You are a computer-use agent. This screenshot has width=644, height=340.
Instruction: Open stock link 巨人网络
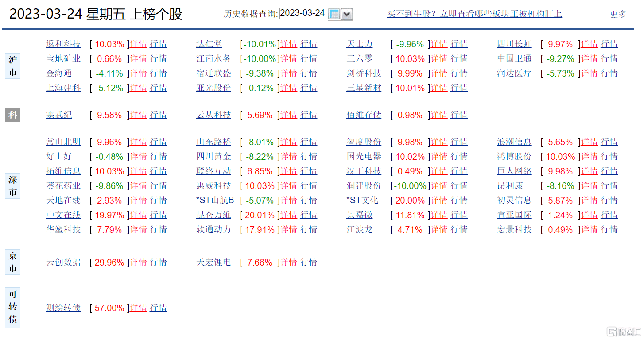pos(514,171)
